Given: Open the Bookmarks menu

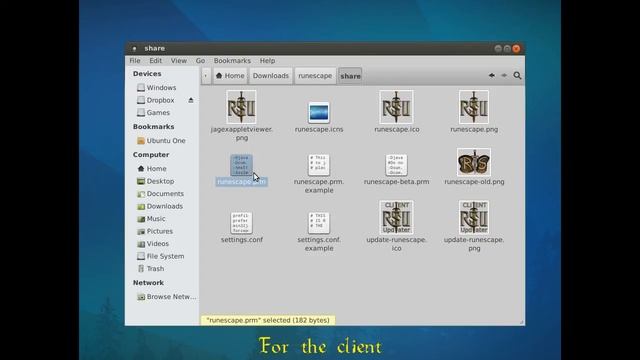Looking at the screenshot, I should coord(232,61).
